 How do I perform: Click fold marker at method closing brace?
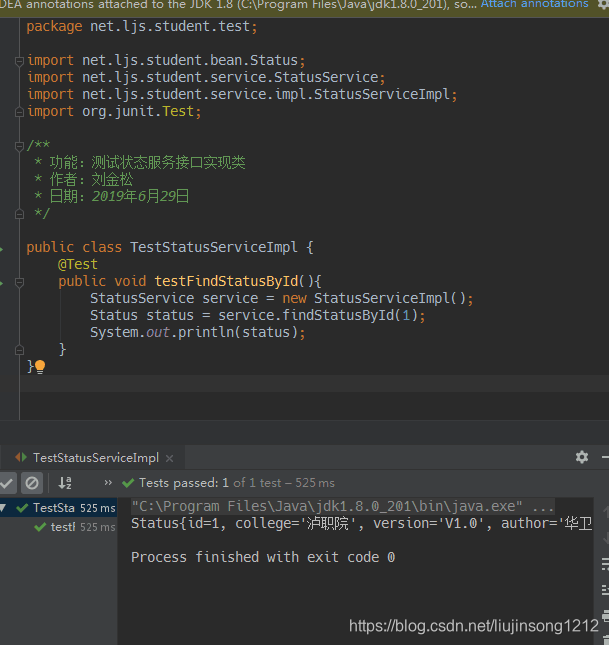(x=19, y=350)
